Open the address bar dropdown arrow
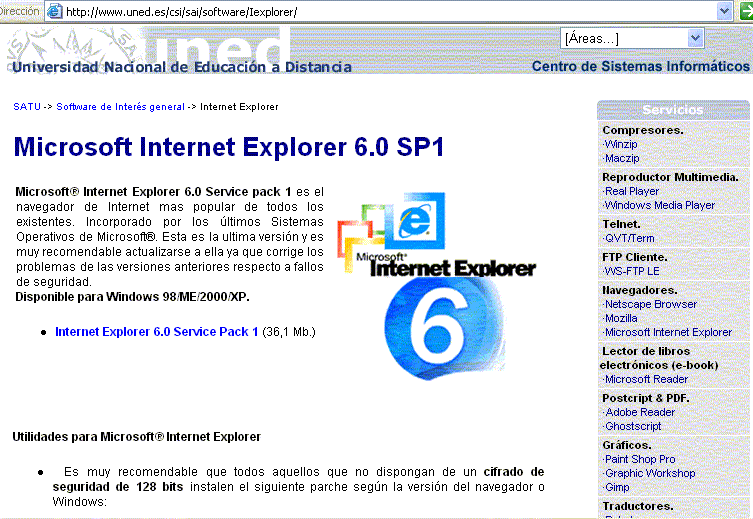Screen dimensions: 753x519 pyautogui.click(x=724, y=11)
